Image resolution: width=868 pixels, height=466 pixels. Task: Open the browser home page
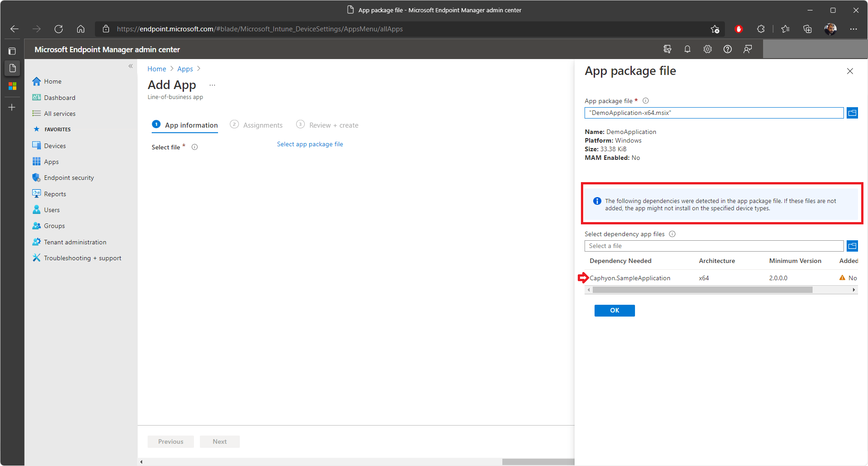point(81,29)
